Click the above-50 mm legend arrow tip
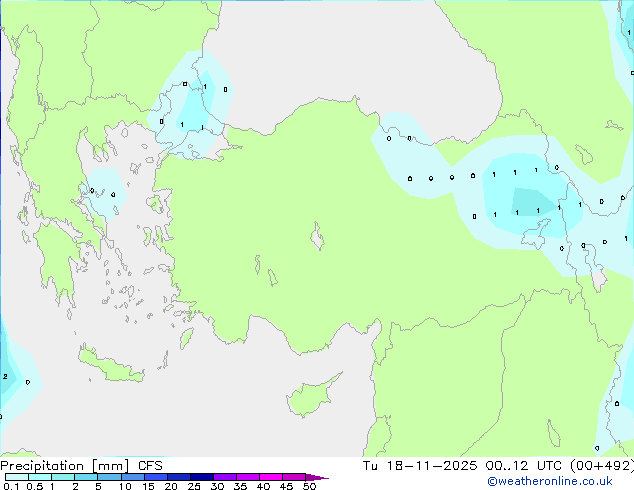 click(317, 477)
